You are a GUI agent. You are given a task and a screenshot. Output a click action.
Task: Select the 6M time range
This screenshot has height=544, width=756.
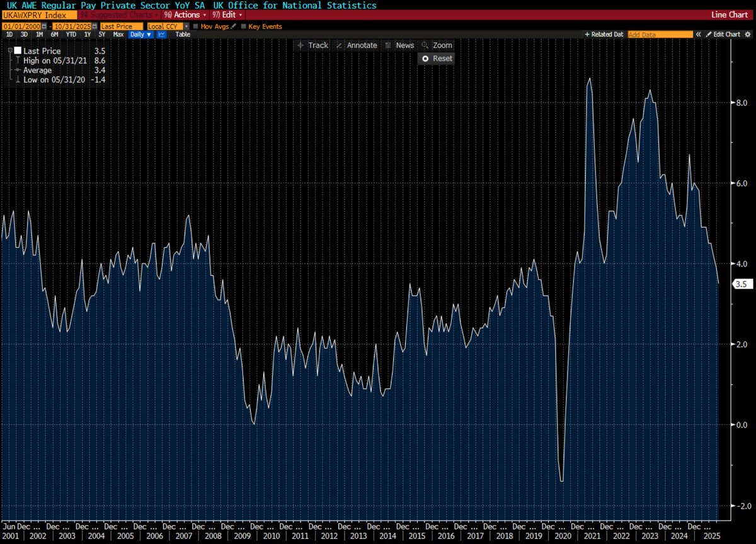point(55,35)
